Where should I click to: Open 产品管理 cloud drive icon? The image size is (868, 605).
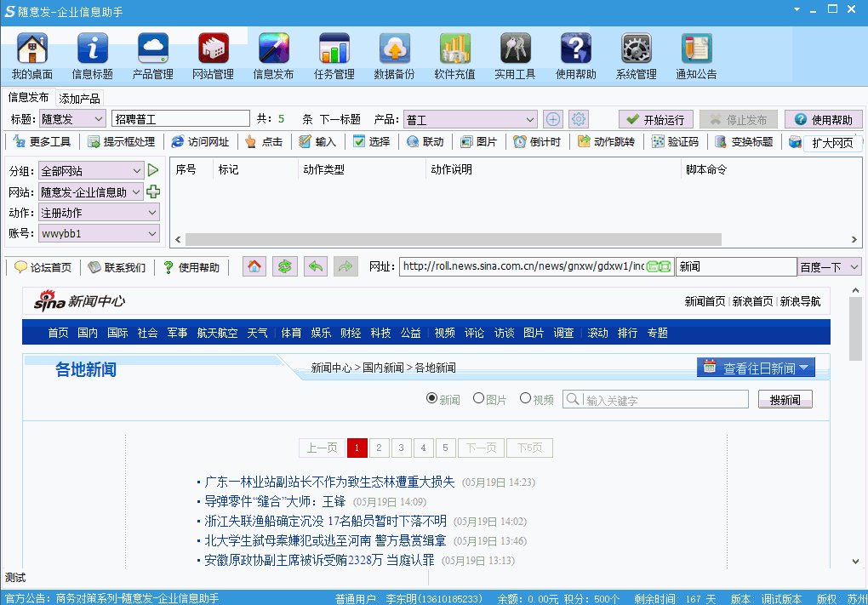click(x=153, y=49)
